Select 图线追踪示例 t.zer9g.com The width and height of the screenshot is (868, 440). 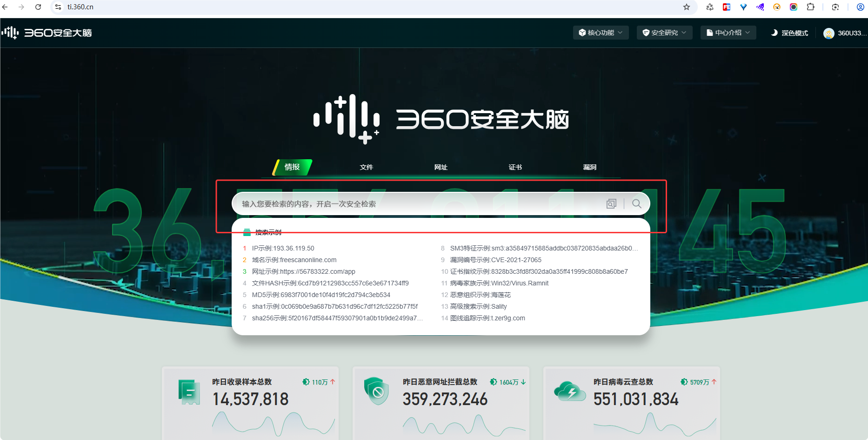487,318
